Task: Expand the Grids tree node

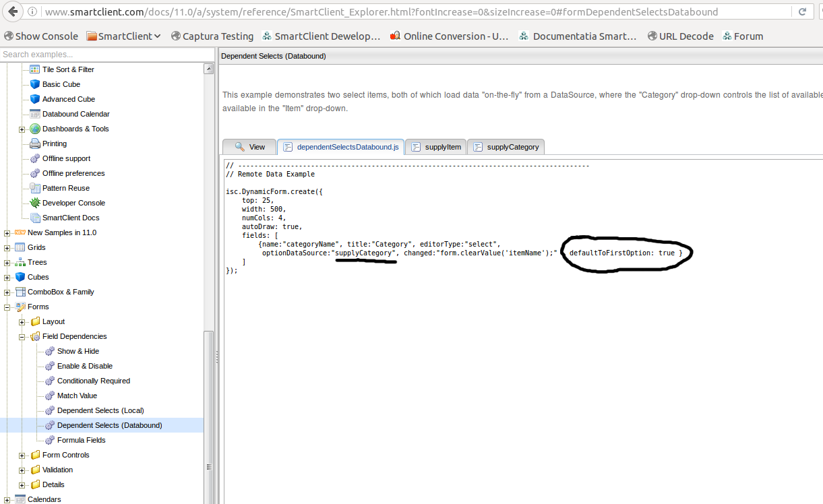Action: pyautogui.click(x=7, y=247)
